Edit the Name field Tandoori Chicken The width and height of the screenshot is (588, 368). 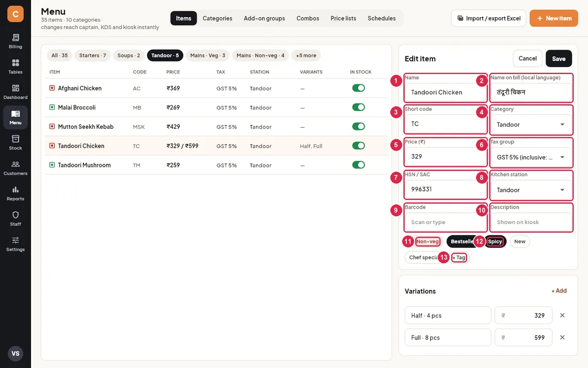[x=445, y=93]
